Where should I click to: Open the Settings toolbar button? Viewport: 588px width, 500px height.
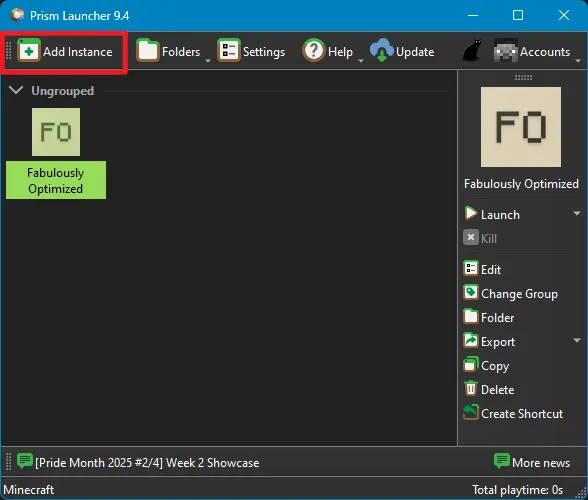[251, 51]
